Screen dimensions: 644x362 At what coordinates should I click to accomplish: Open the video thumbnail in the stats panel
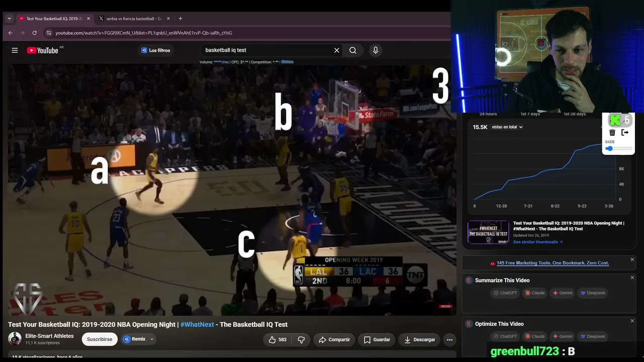(x=488, y=232)
